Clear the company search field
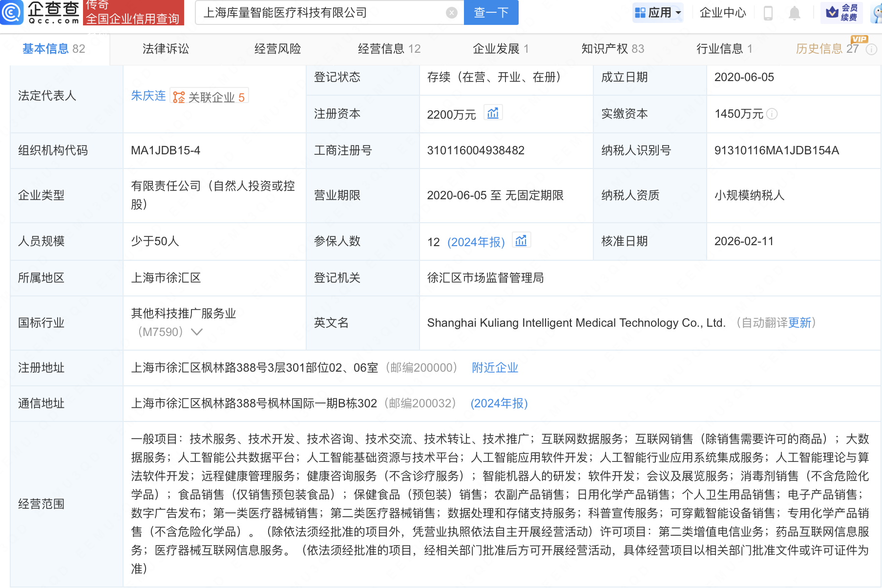The image size is (882, 588). pyautogui.click(x=451, y=13)
